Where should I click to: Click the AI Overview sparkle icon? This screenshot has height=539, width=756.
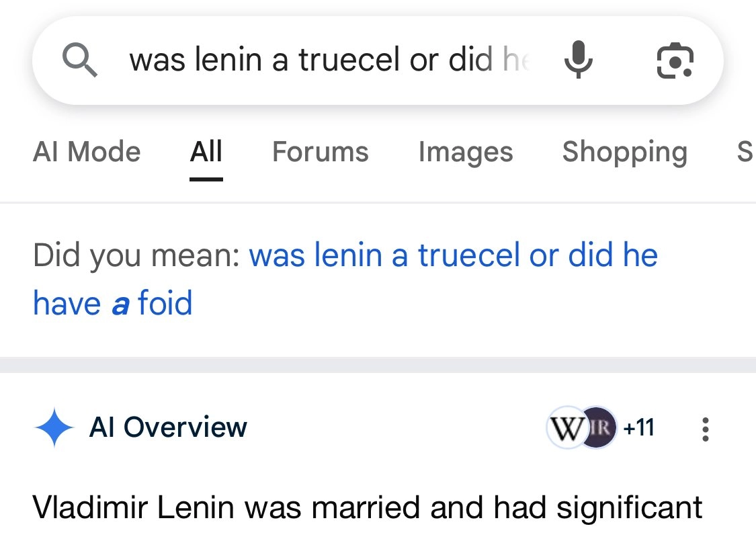(54, 427)
